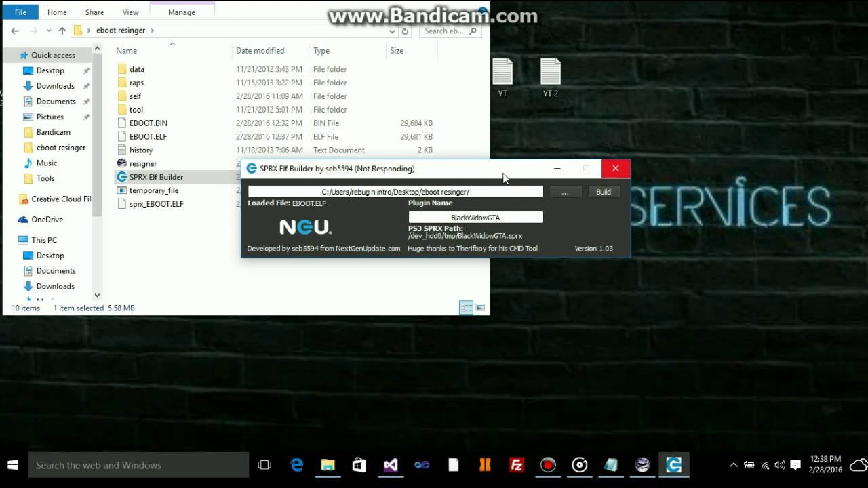The image size is (868, 488).
Task: Select the data folder
Action: click(137, 69)
